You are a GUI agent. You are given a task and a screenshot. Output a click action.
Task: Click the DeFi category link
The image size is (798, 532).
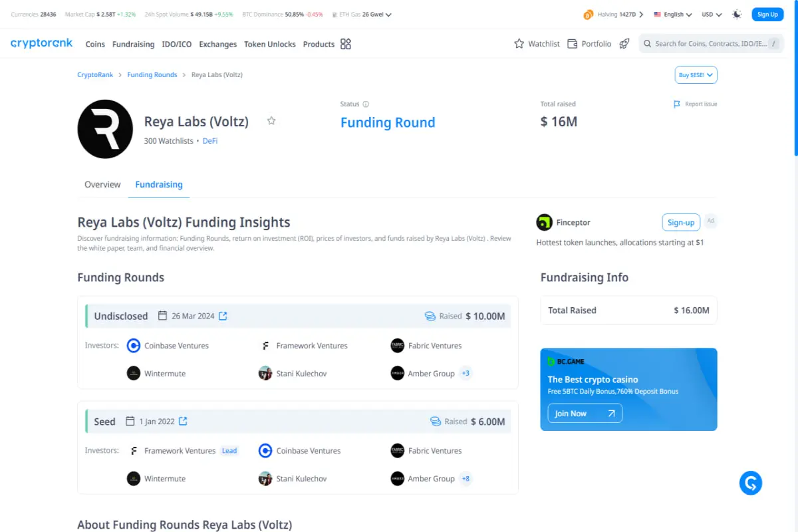tap(210, 141)
